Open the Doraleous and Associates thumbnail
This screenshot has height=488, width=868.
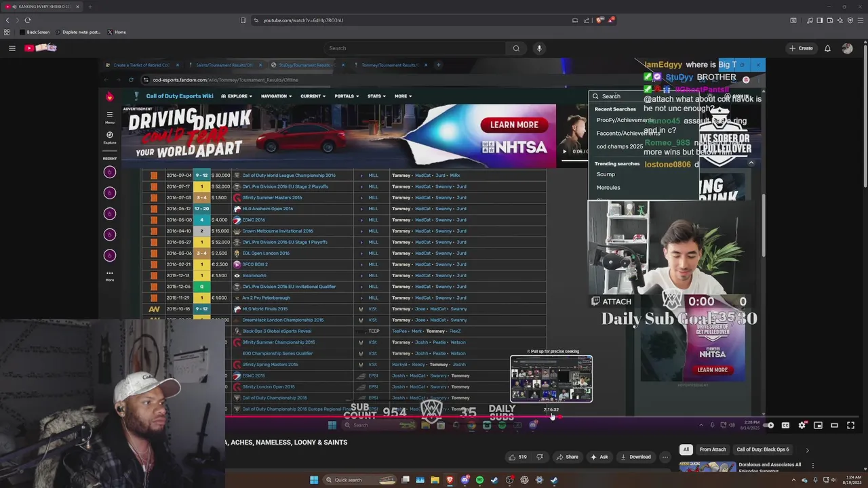click(x=708, y=467)
